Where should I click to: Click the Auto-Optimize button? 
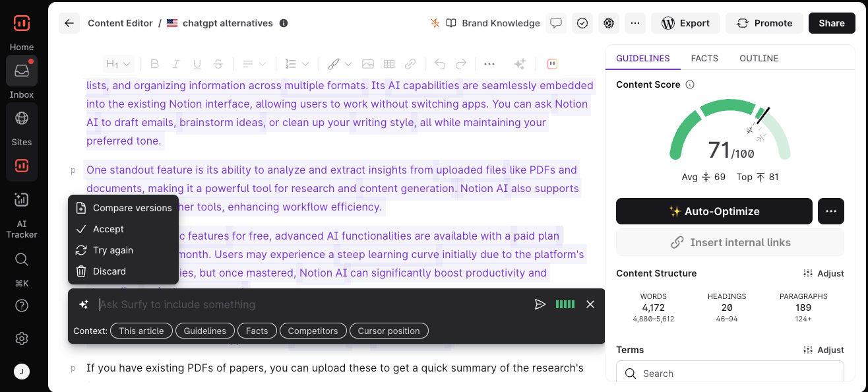point(714,211)
